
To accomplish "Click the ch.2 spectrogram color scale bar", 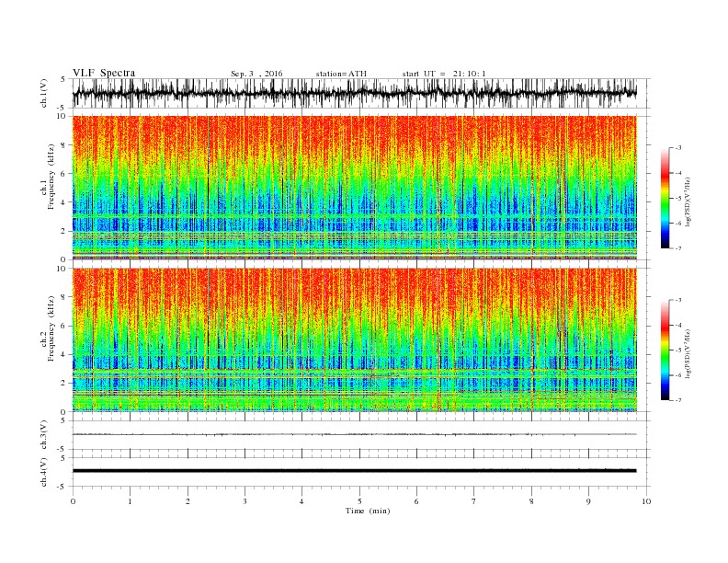I will point(665,350).
